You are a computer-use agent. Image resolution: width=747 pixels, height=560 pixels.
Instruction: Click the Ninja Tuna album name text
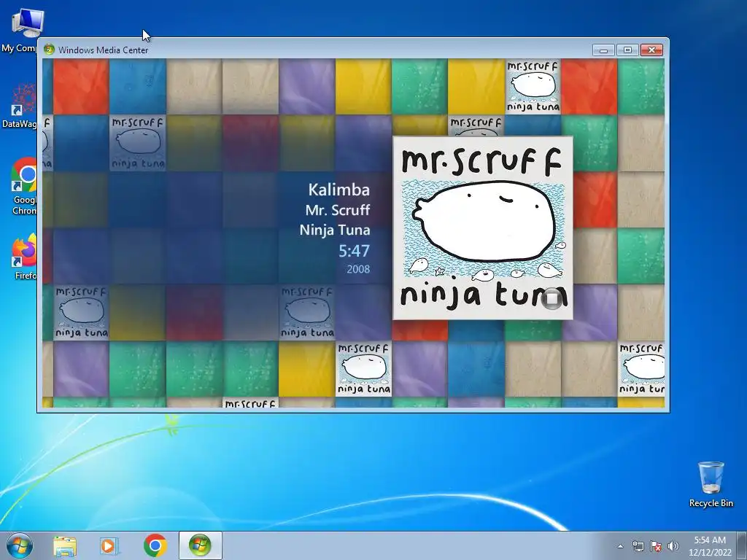(334, 230)
